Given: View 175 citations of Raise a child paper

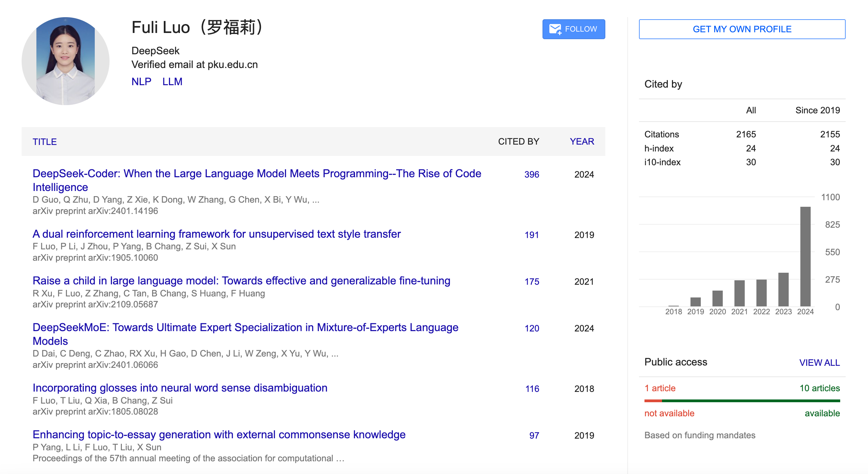Looking at the screenshot, I should [532, 282].
